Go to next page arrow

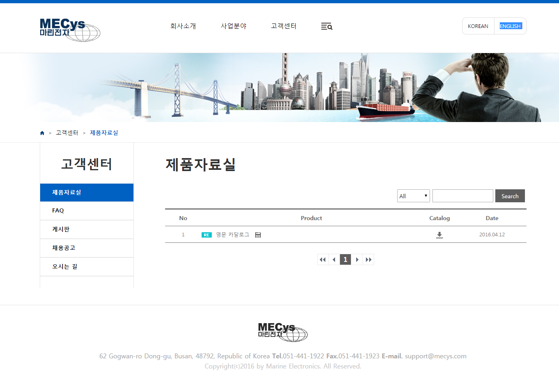[x=357, y=259]
